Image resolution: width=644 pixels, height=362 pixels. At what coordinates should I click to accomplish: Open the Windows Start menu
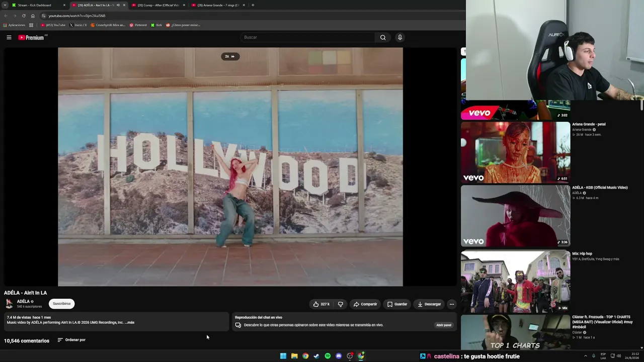pos(283,356)
